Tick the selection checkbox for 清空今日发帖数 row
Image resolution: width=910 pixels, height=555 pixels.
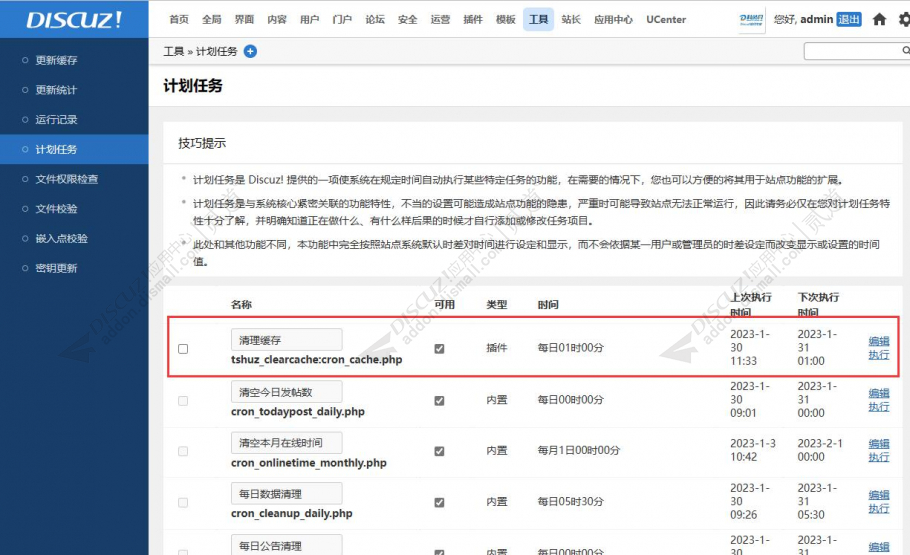[x=183, y=401]
